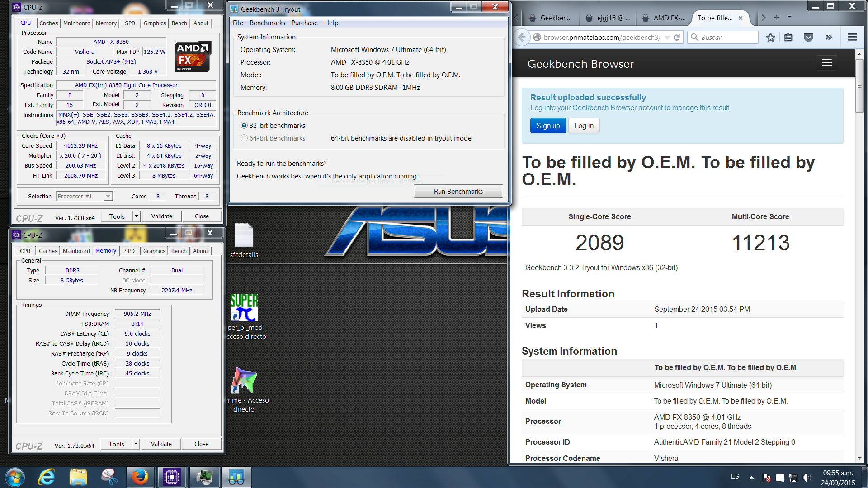Click Sign up button

[x=548, y=126]
